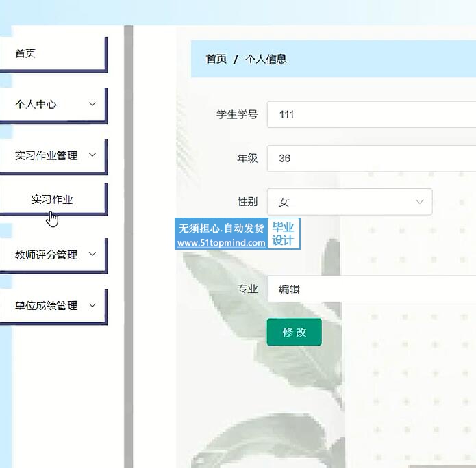Click the green 修改 button

(x=294, y=332)
